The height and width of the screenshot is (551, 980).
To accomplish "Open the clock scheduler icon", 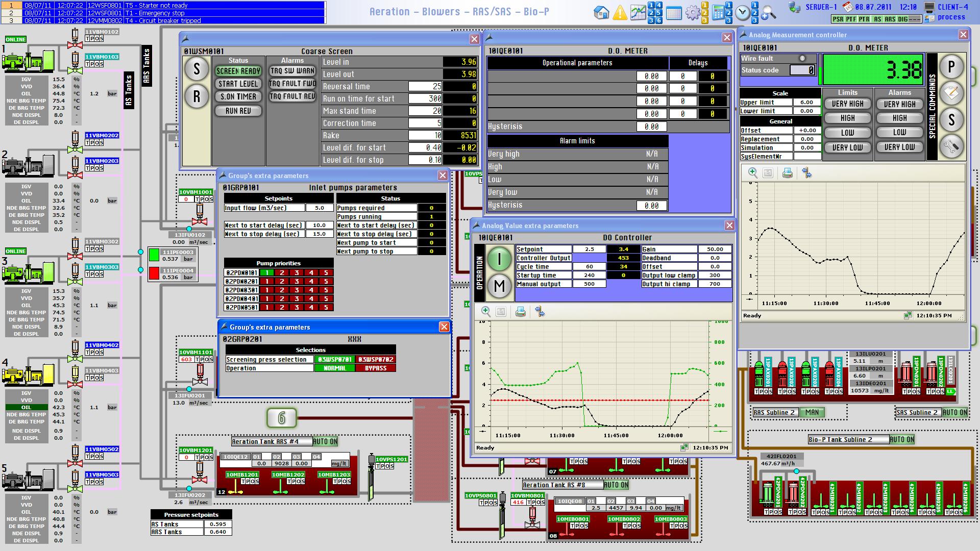I will [743, 13].
